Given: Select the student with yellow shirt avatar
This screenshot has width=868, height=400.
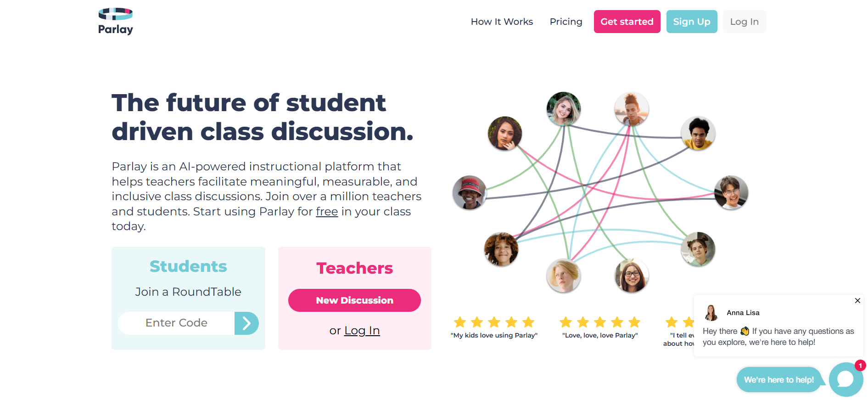Looking at the screenshot, I should (x=698, y=133).
